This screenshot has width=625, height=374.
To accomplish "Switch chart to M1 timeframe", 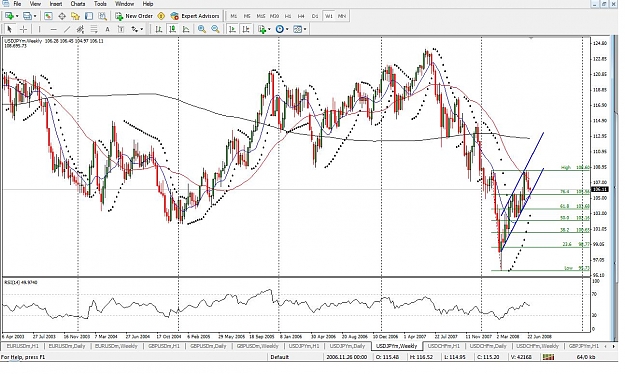I will click(x=234, y=16).
